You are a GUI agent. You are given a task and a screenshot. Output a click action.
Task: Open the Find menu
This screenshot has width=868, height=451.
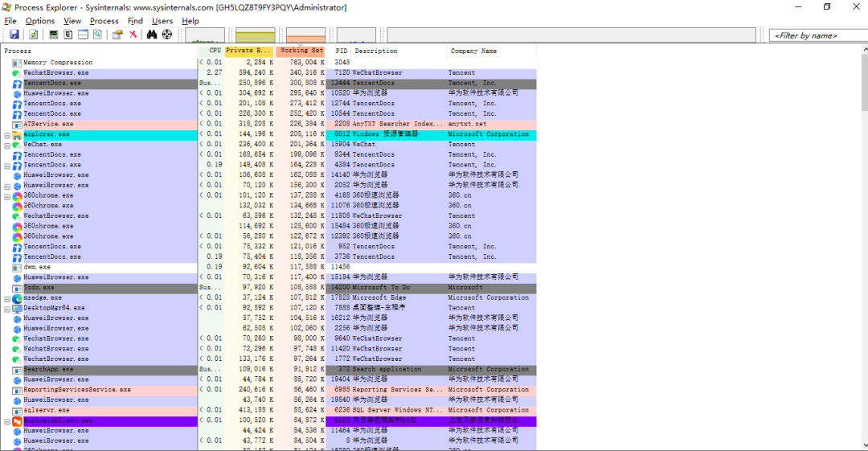coord(135,21)
